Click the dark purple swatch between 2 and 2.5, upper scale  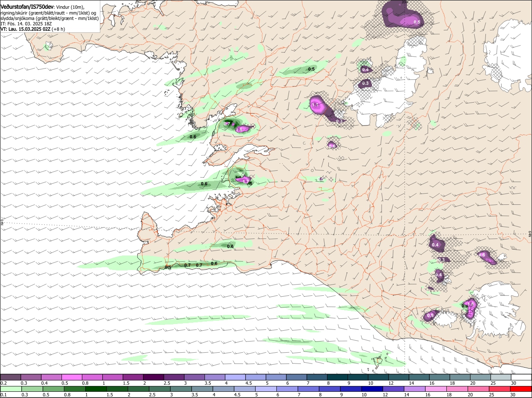[153, 377]
